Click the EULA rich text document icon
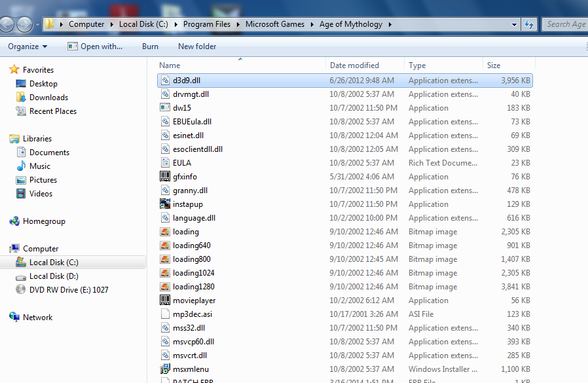 coord(165,163)
